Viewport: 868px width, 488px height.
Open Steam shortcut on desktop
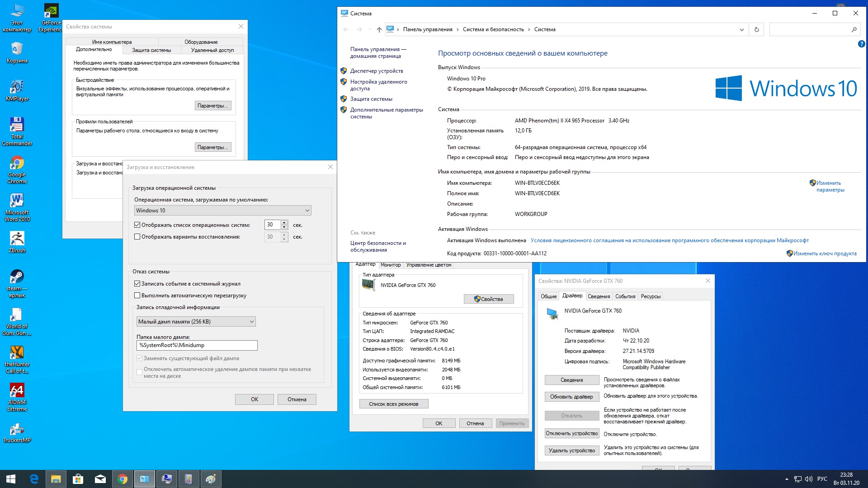(17, 283)
